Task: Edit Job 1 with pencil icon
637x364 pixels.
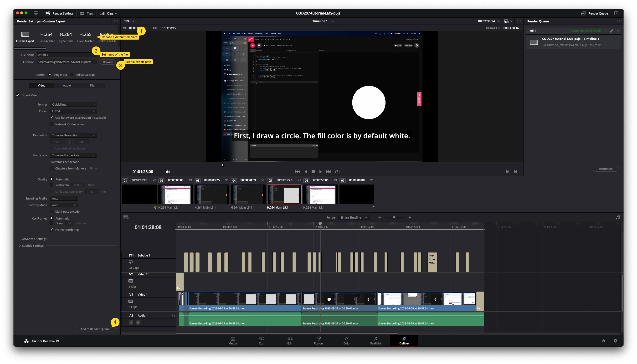Action: tap(611, 31)
